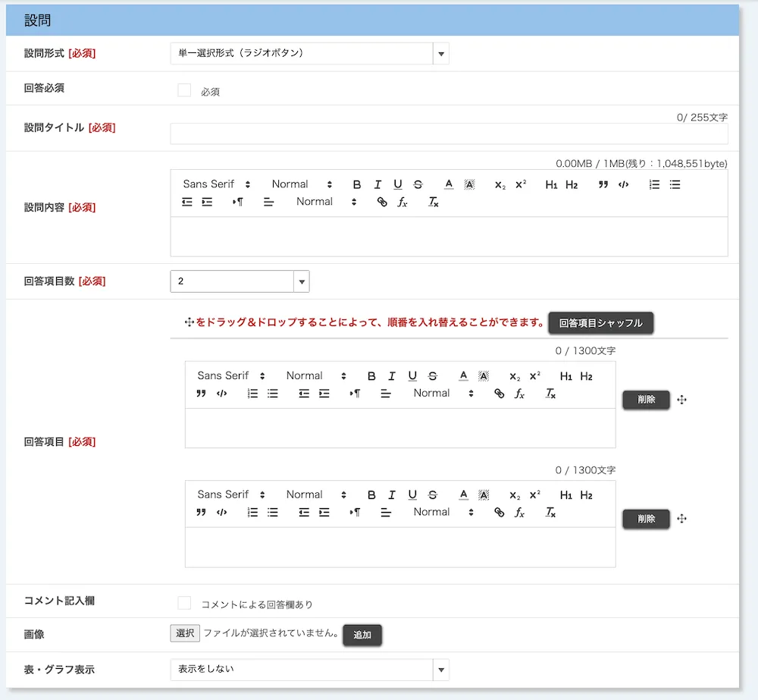Click 削除 for the second answer item
The height and width of the screenshot is (700, 758).
(x=646, y=519)
